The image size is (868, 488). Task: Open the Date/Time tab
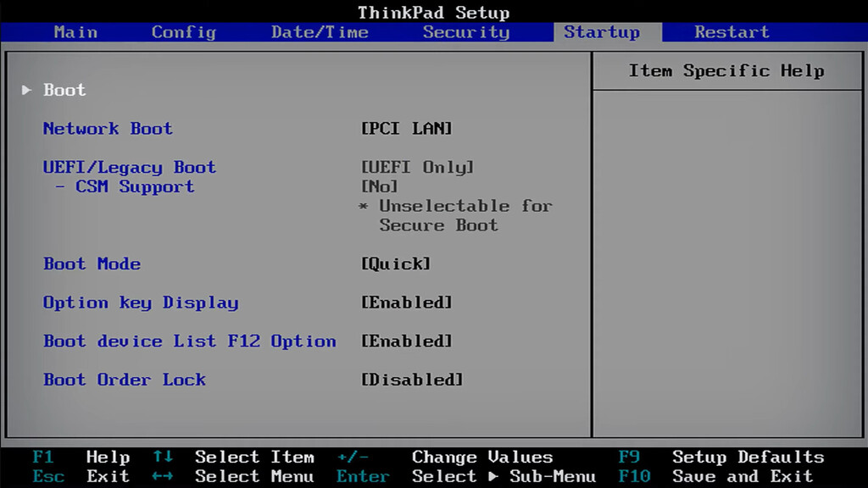[320, 32]
